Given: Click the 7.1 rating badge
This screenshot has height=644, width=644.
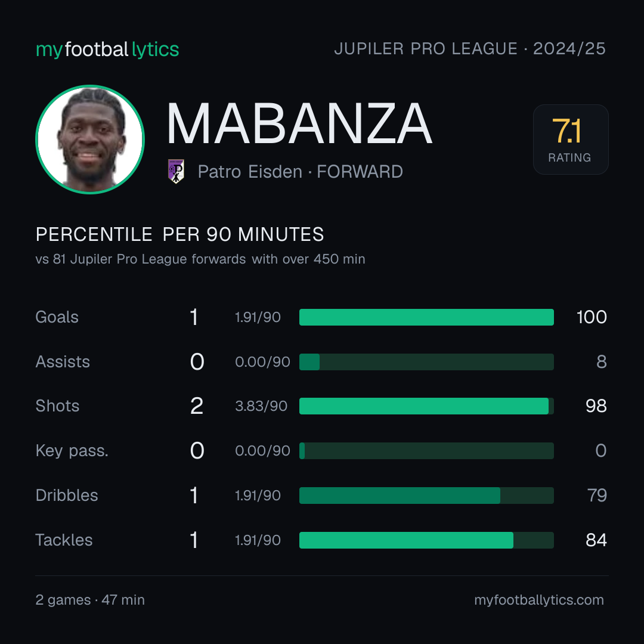Looking at the screenshot, I should 571,139.
